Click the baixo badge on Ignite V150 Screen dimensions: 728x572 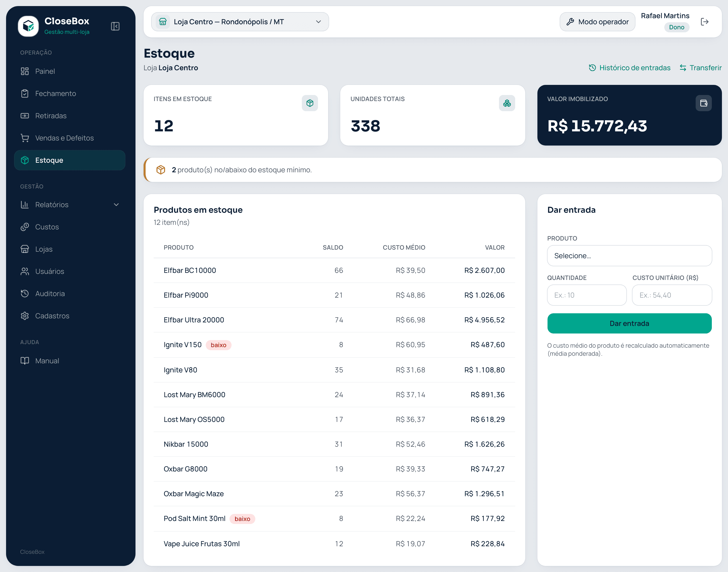pos(218,345)
